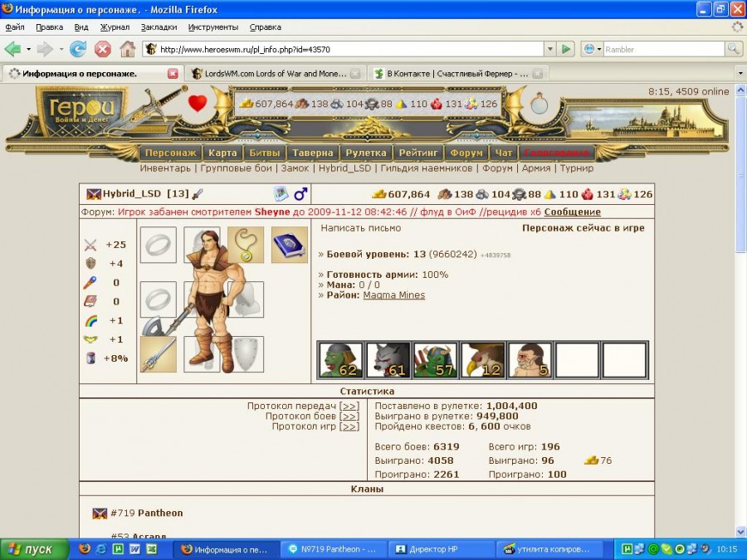Open the Турнир submenu link
Viewport: 747px width, 560px height.
pos(577,168)
